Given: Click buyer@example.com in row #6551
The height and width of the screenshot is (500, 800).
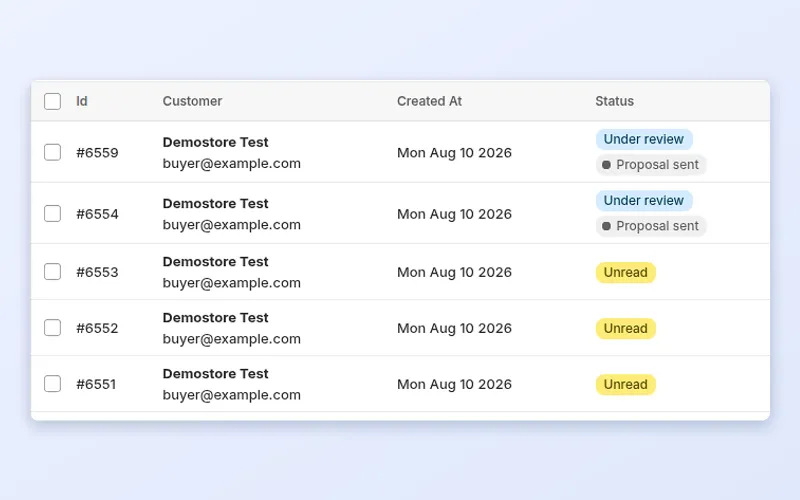Looking at the screenshot, I should coord(232,395).
